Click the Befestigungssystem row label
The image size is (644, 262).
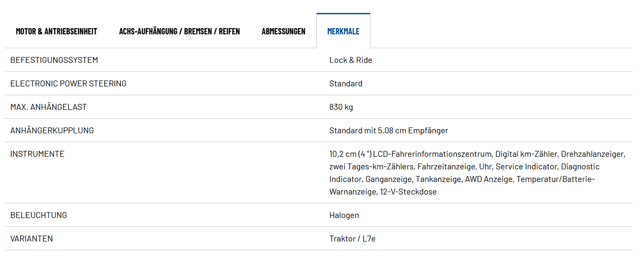tap(54, 60)
